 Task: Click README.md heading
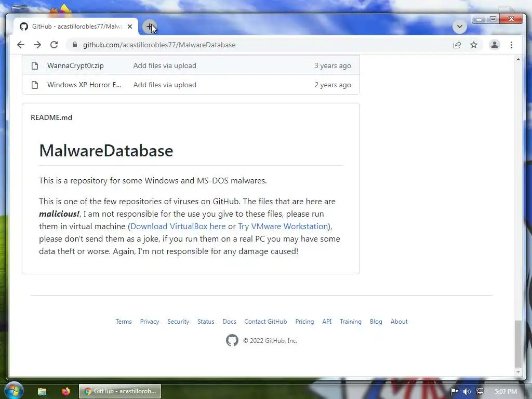pyautogui.click(x=51, y=117)
